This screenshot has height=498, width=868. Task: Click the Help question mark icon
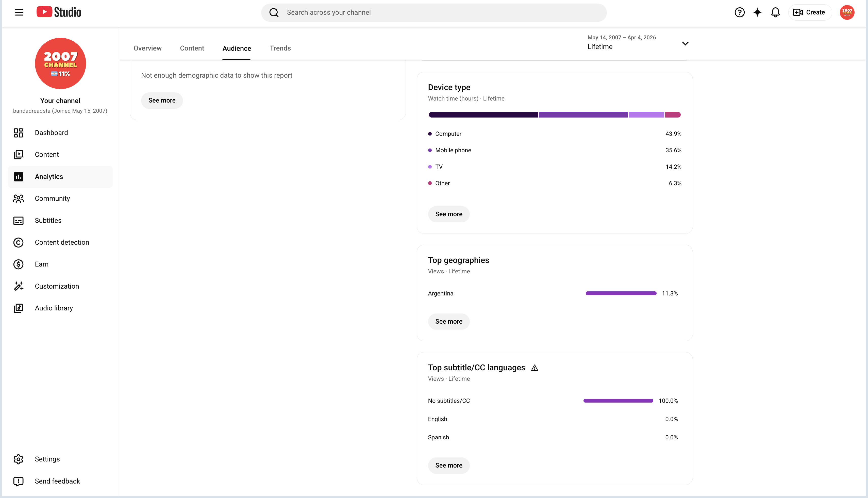tap(739, 13)
